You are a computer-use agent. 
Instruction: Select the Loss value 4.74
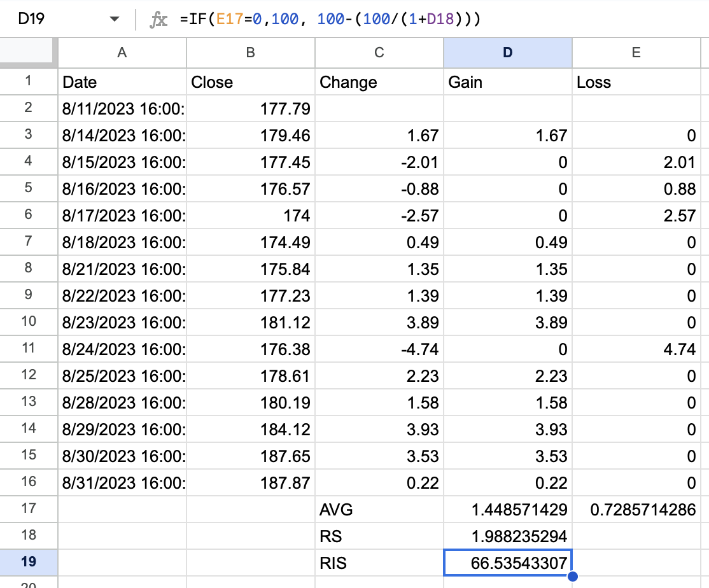636,349
